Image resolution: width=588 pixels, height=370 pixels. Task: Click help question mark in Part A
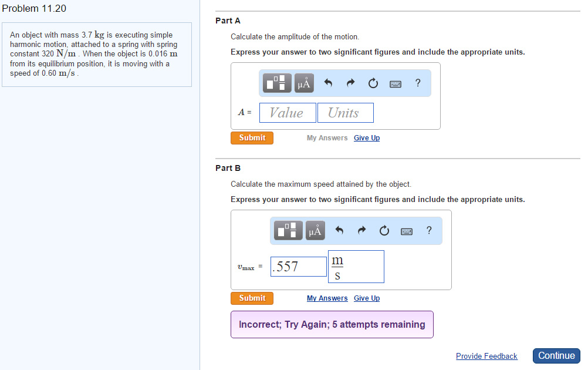tap(417, 83)
